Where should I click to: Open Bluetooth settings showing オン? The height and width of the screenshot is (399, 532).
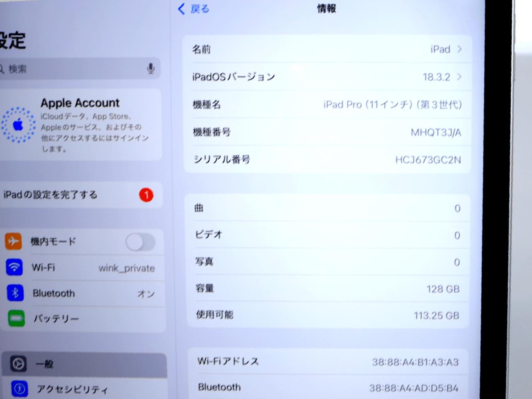[x=82, y=293]
